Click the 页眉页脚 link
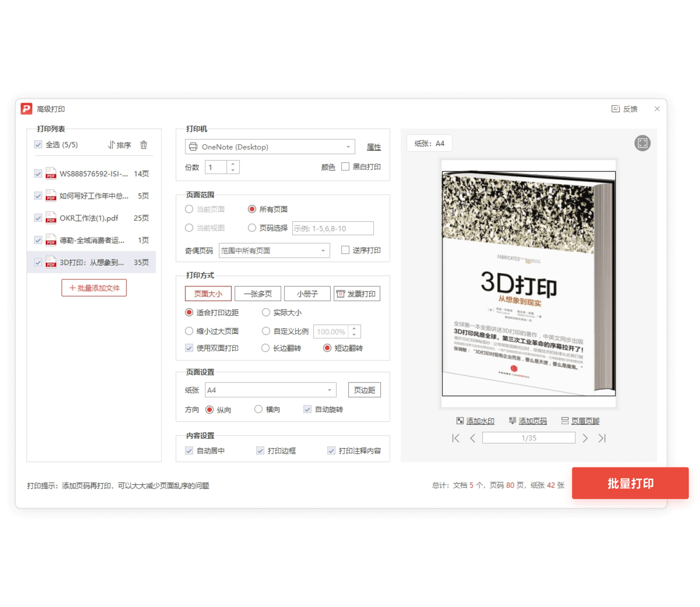This screenshot has width=700, height=607. point(580,421)
